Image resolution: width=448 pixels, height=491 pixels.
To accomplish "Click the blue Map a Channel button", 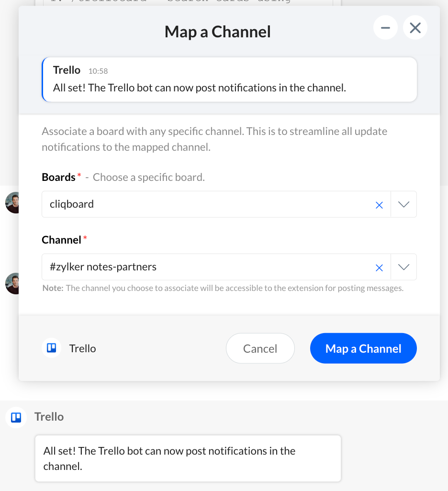I will 363,348.
